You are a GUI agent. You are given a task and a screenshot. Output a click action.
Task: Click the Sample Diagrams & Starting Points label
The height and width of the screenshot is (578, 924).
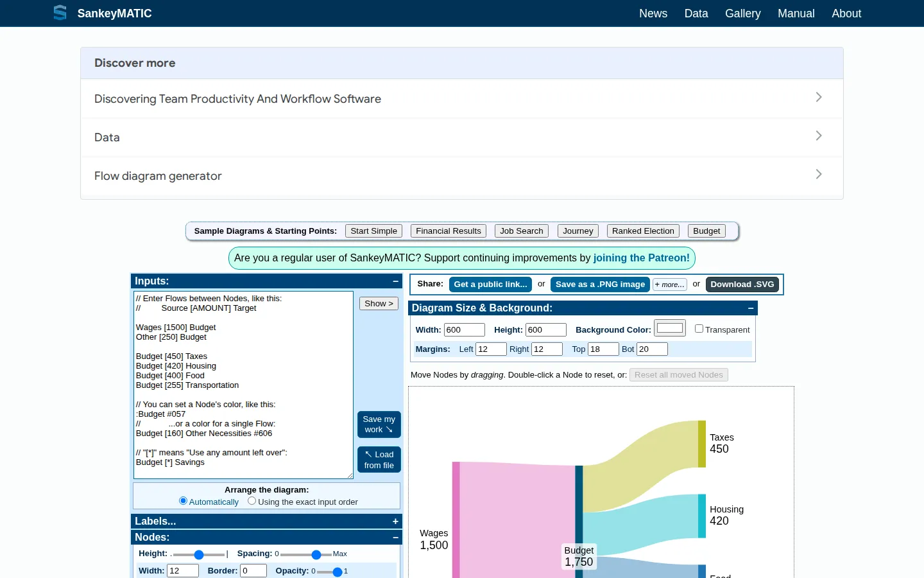[x=266, y=231]
